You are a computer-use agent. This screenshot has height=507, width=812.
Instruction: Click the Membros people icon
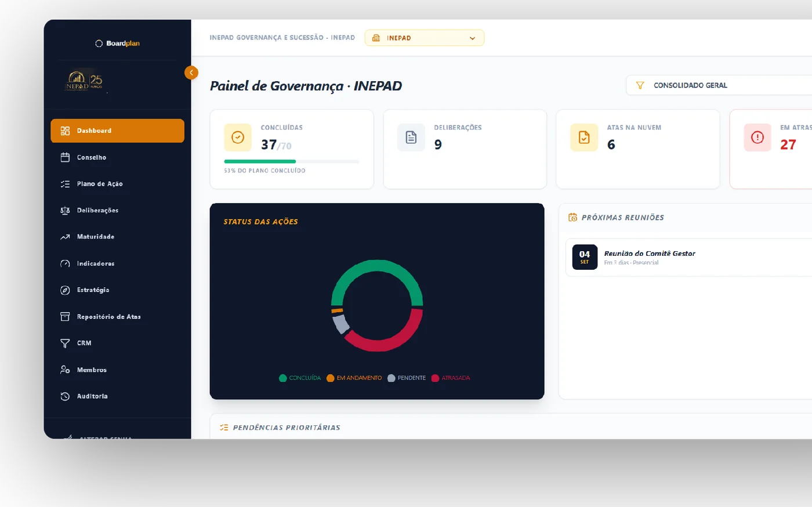pyautogui.click(x=65, y=370)
